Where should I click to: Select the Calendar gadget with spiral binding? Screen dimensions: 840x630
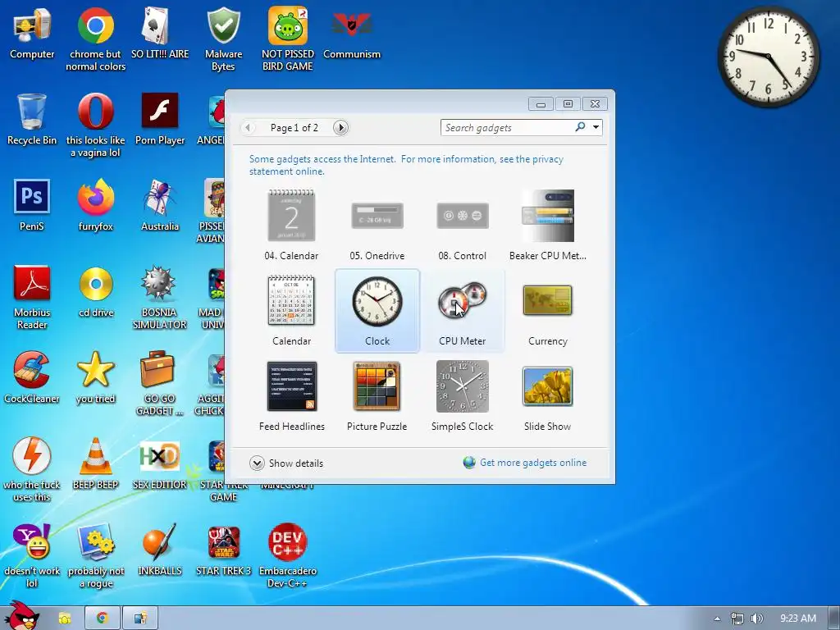tap(291, 310)
